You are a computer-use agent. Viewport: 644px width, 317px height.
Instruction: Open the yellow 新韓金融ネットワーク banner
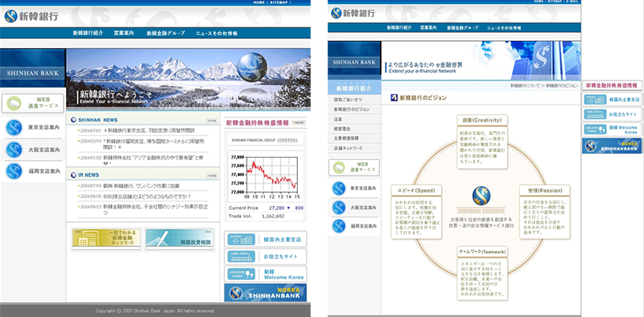[106, 240]
